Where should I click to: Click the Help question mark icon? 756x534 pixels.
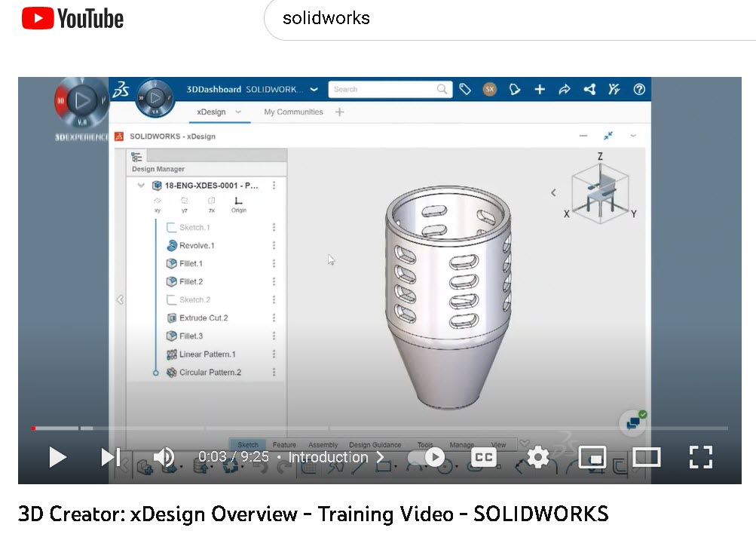click(638, 89)
